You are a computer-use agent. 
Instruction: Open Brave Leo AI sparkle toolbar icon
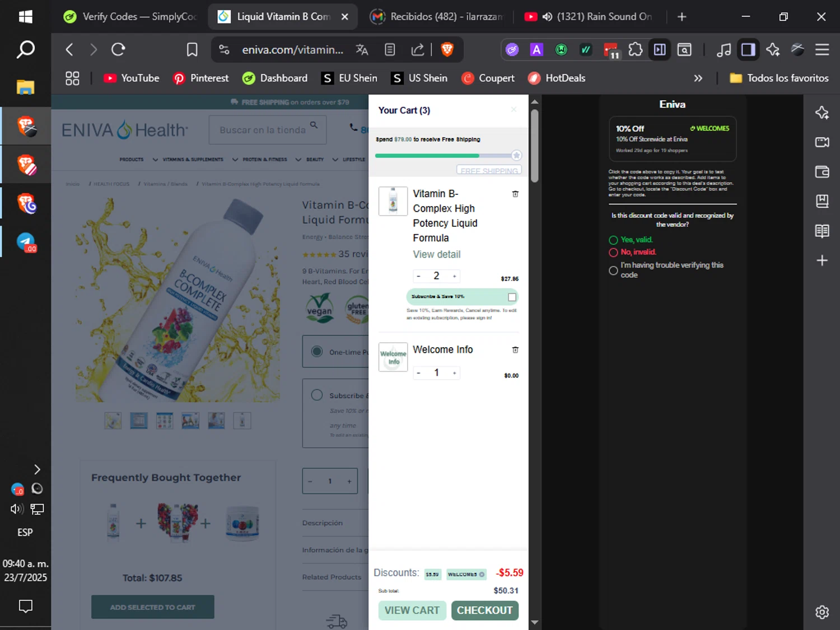click(x=773, y=49)
